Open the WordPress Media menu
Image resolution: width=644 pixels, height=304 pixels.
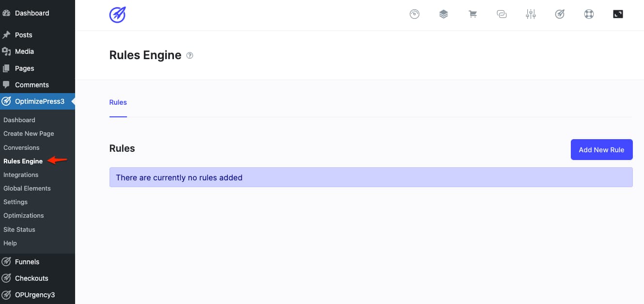(x=24, y=51)
